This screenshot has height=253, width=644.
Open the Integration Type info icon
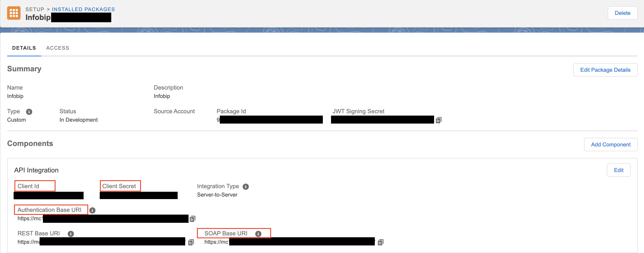pos(246,186)
